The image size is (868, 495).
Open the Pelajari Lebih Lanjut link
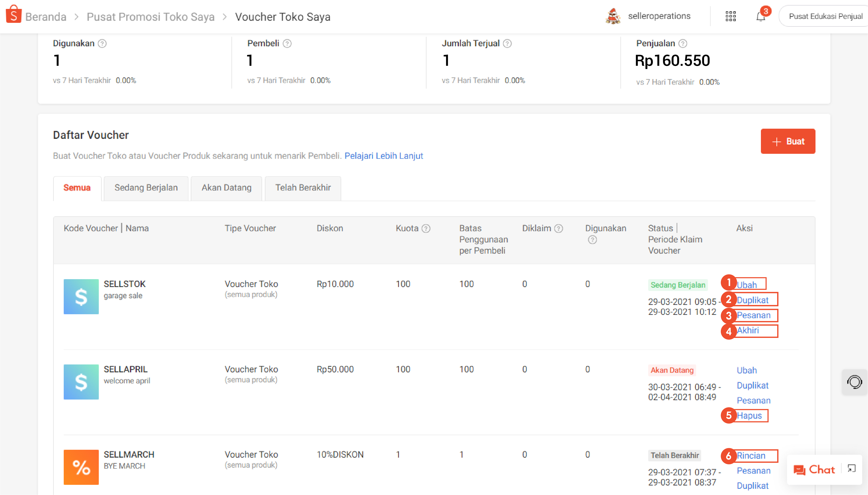(x=384, y=156)
